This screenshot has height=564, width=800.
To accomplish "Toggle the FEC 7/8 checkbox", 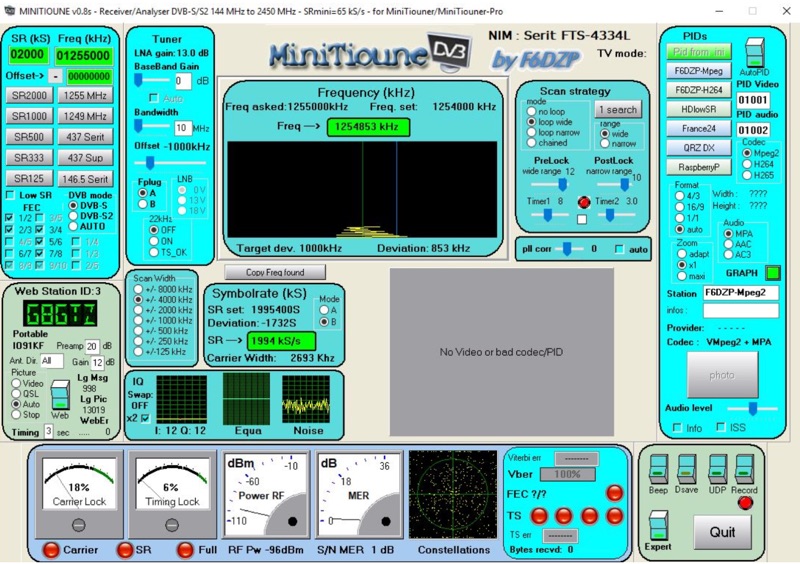I will tap(39, 253).
